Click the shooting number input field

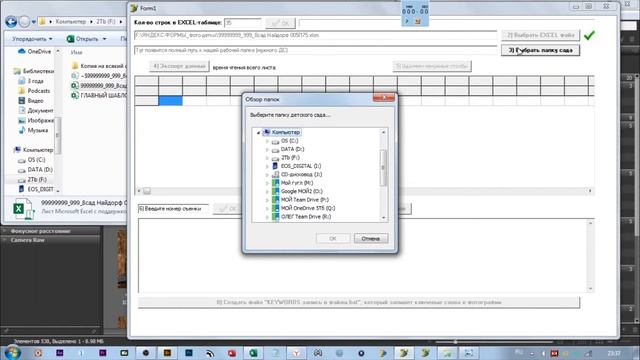(x=173, y=209)
